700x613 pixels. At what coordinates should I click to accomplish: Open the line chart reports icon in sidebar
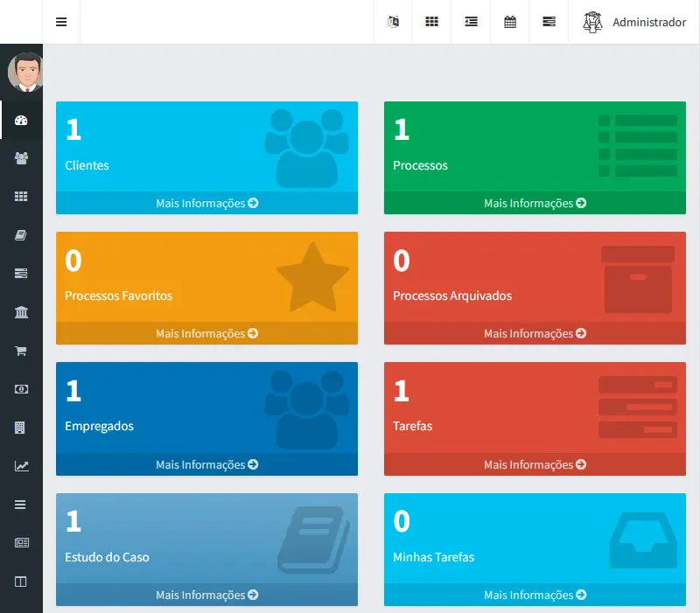tap(21, 466)
